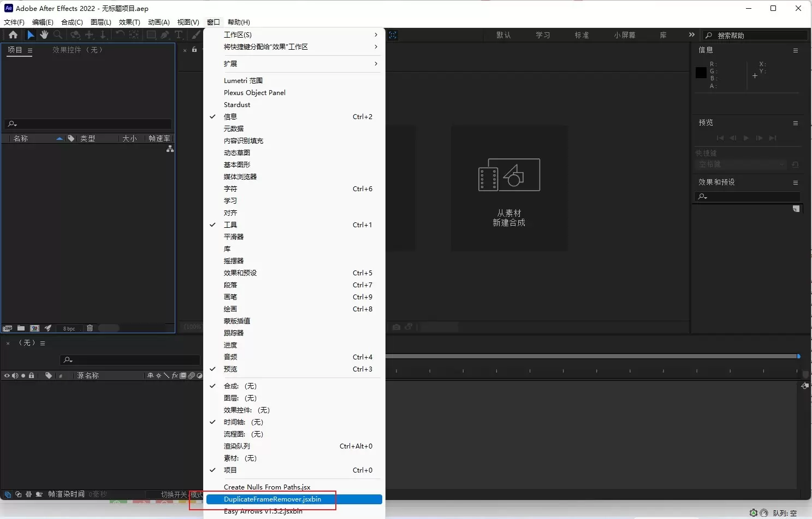812x519 pixels.
Task: Toggle the viewer panel lock icon
Action: (194, 50)
